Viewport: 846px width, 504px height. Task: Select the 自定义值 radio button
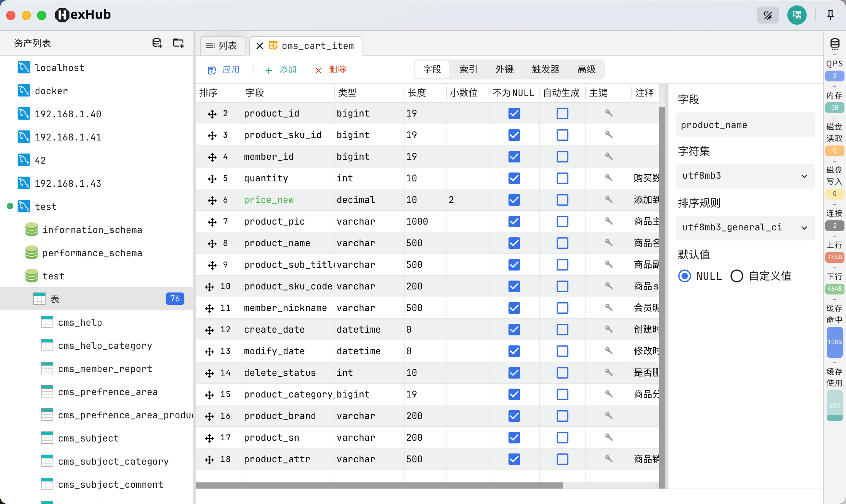[x=737, y=276]
